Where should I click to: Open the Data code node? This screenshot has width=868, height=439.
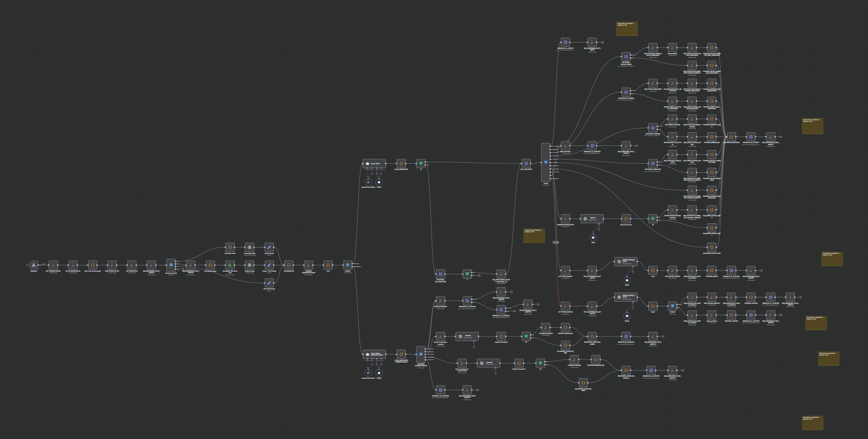pos(328,265)
